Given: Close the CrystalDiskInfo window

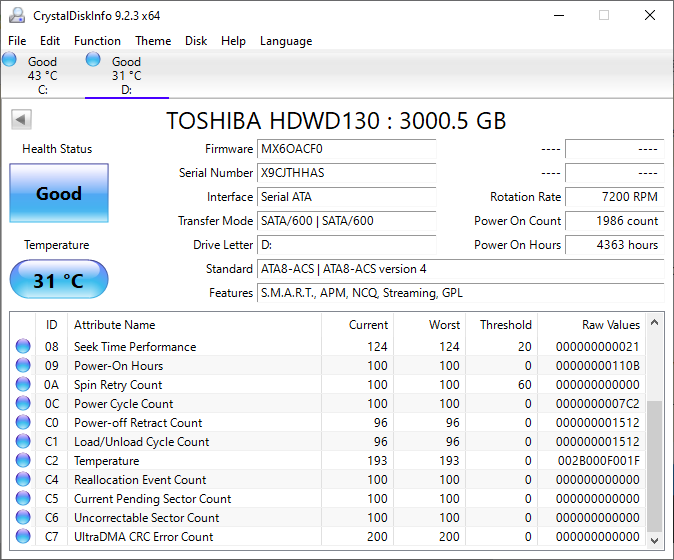Looking at the screenshot, I should 650,15.
